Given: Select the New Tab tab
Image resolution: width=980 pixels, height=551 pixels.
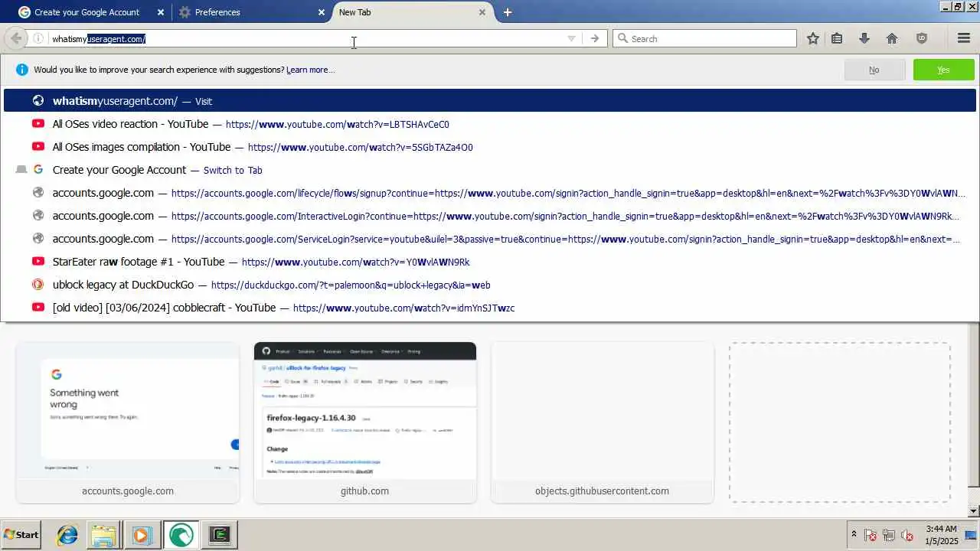Looking at the screenshot, I should coord(413,12).
